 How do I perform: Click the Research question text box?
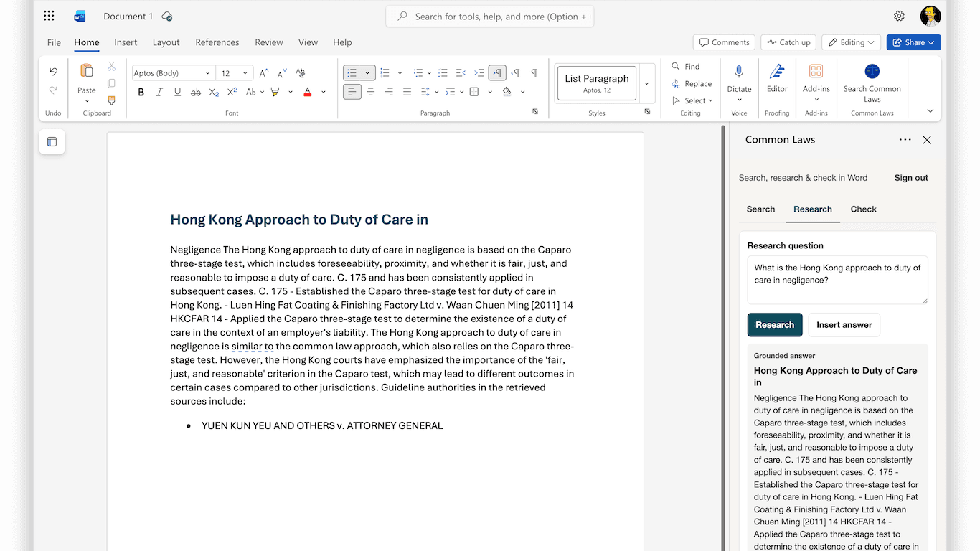click(837, 280)
